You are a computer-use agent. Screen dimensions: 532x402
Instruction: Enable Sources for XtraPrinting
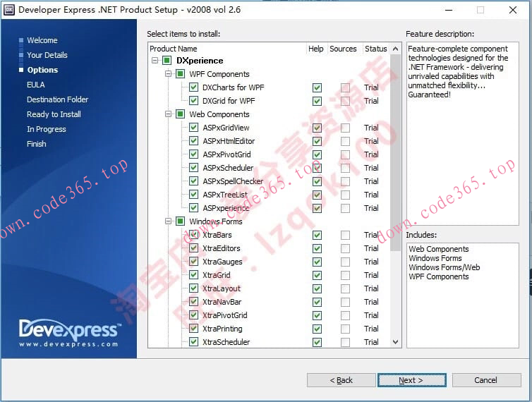pyautogui.click(x=345, y=329)
